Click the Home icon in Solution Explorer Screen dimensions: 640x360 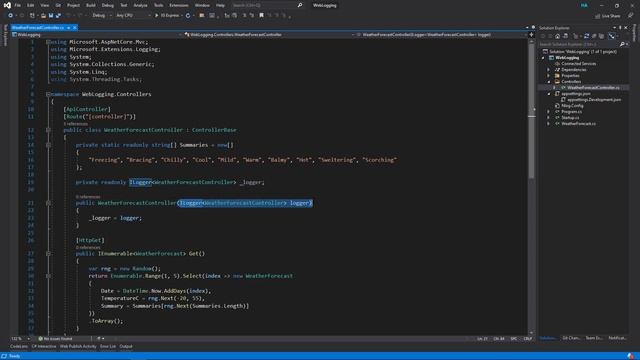click(x=558, y=36)
